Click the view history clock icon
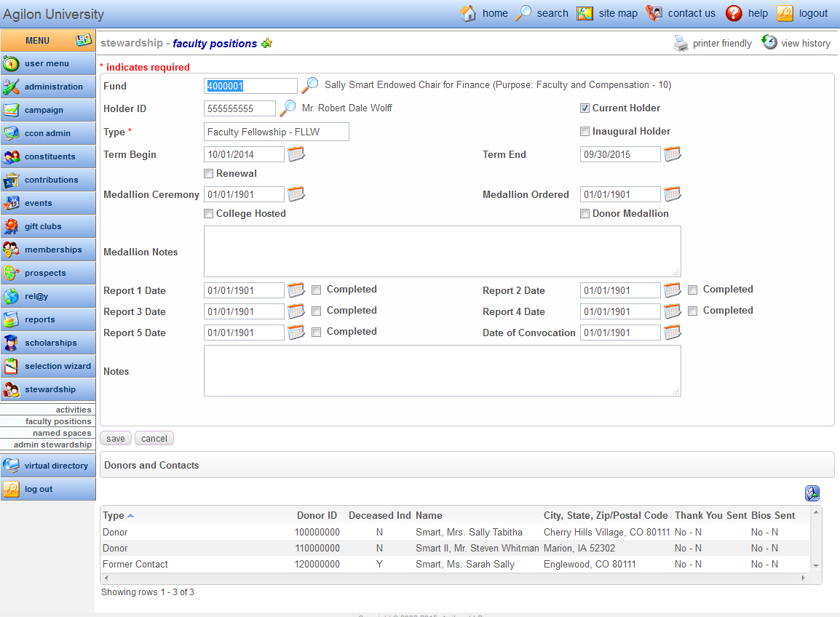 click(x=769, y=41)
